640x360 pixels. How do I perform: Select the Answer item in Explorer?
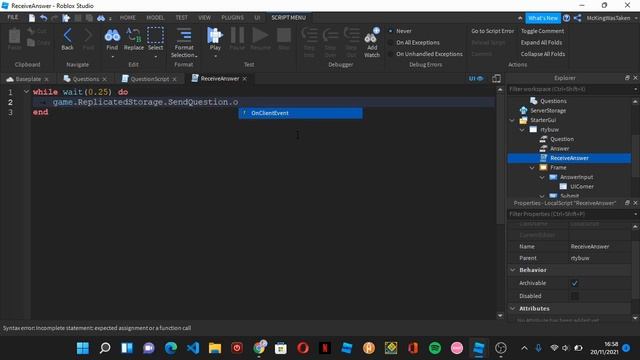tap(559, 149)
